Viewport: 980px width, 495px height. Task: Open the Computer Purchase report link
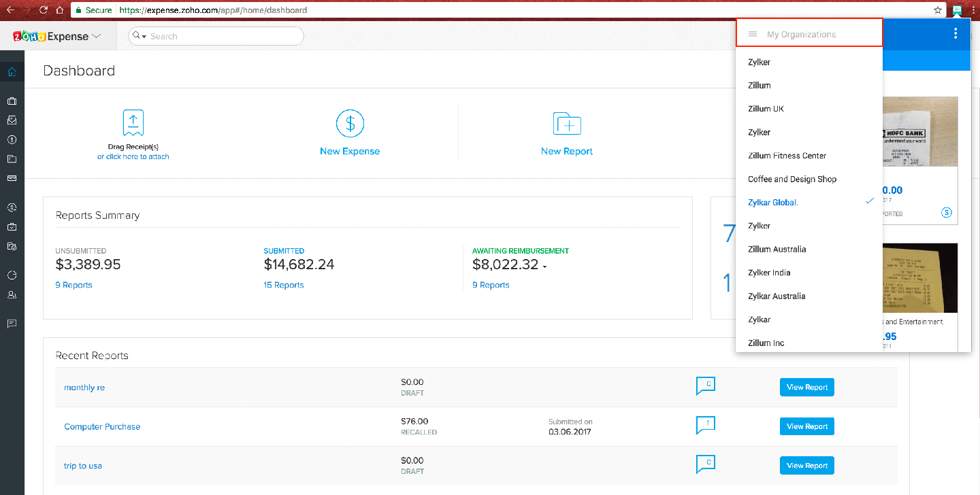[102, 427]
